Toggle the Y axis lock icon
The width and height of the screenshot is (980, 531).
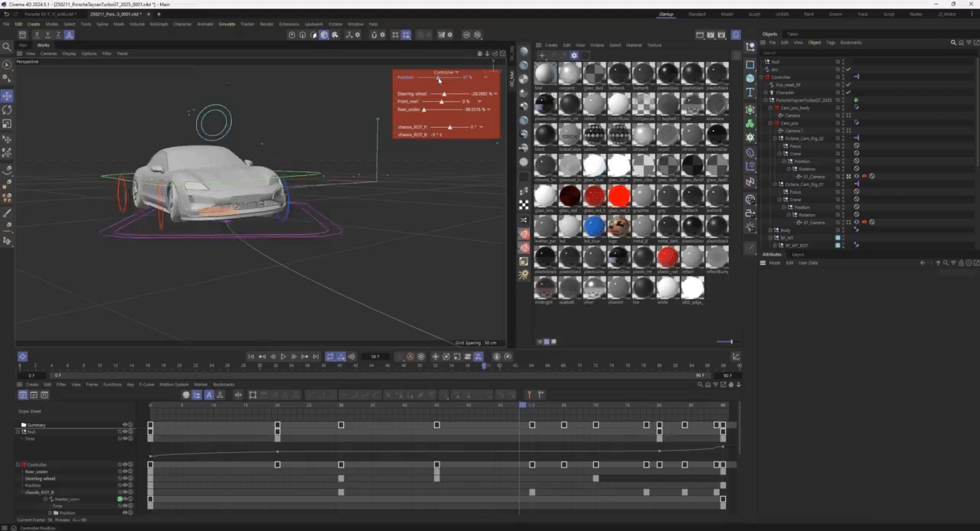tap(47, 34)
